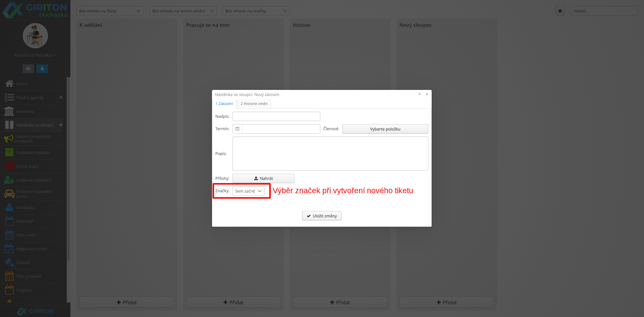The height and width of the screenshot is (317, 644).
Task: Click Přidat under K udělání column
Action: tap(127, 302)
